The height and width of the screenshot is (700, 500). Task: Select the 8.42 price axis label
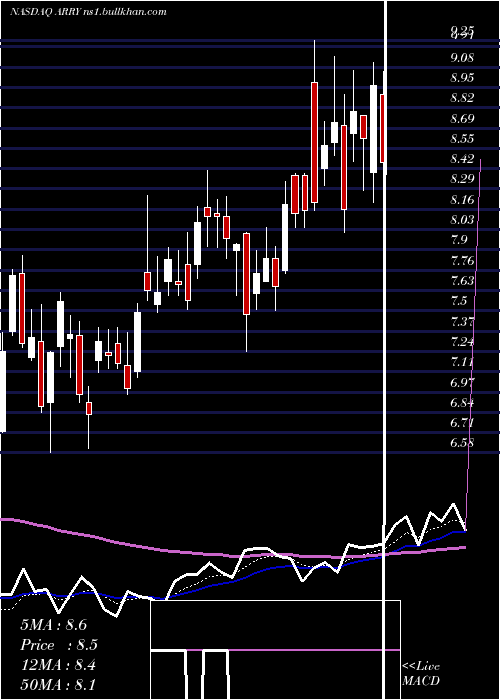(x=462, y=159)
